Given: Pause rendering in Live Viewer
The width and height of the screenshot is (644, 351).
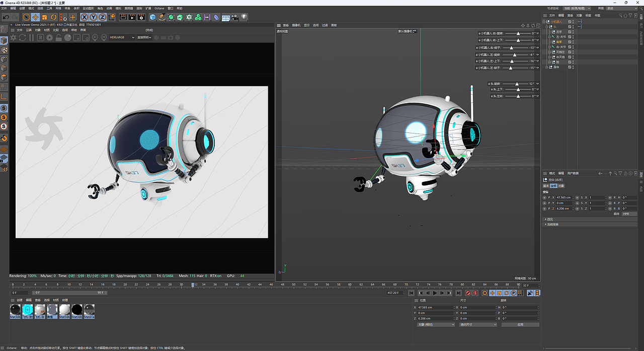Looking at the screenshot, I should click(31, 37).
